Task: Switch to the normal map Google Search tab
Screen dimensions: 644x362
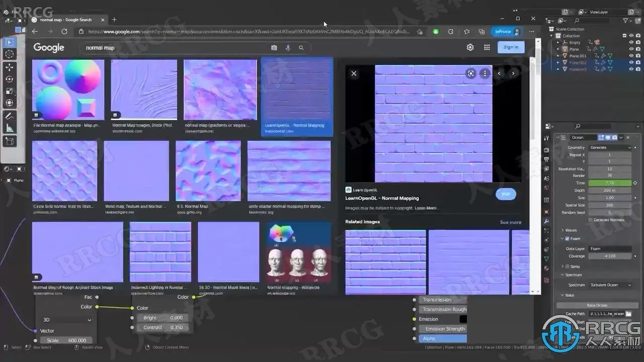Action: pos(66,20)
